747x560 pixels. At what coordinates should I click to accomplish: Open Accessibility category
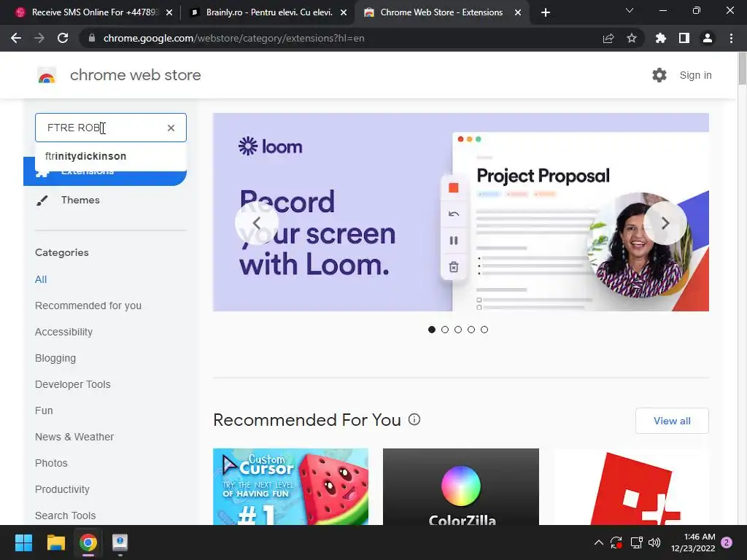coord(64,332)
